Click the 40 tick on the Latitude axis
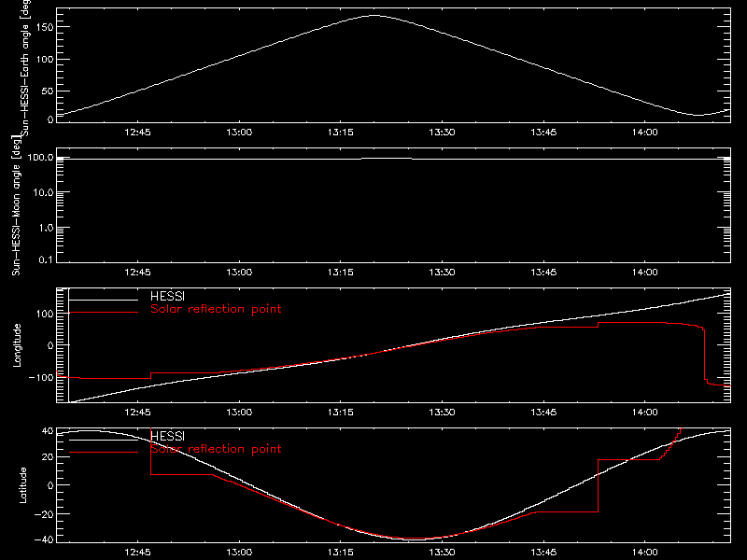Screen dimensions: 747x560 tap(48, 431)
